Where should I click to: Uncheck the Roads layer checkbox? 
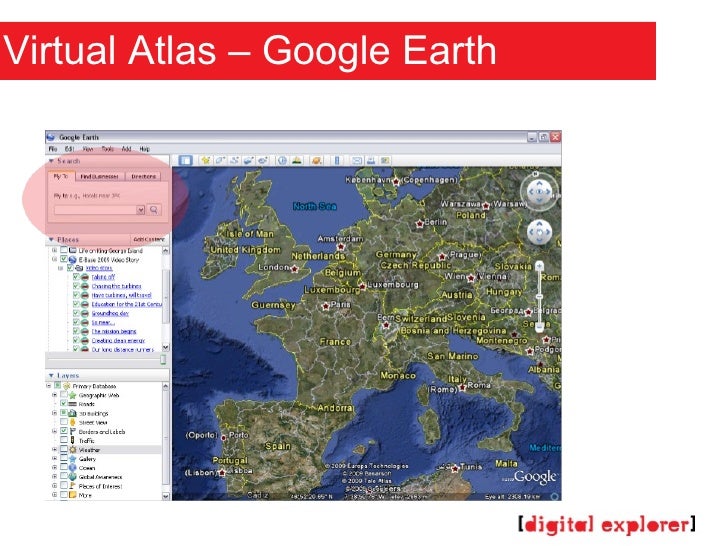pyautogui.click(x=64, y=403)
